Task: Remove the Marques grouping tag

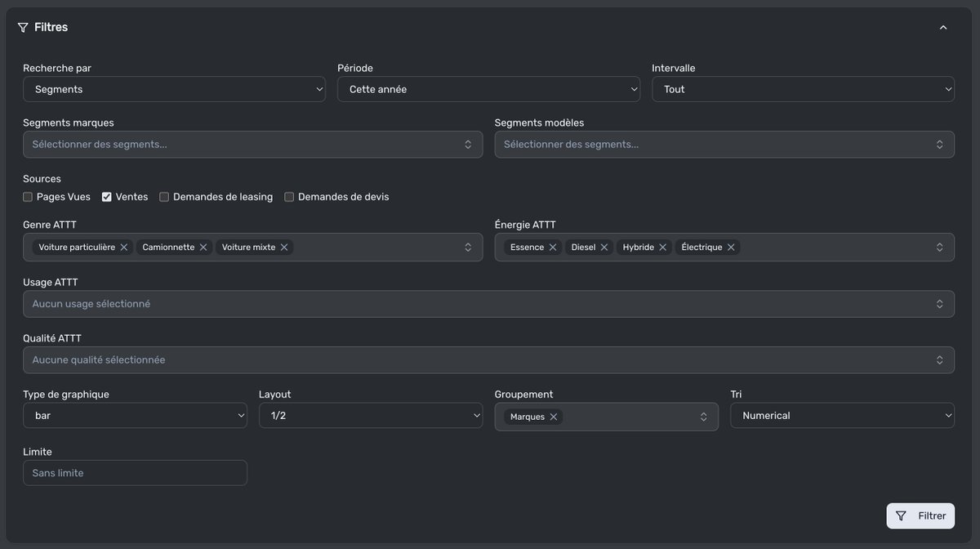Action: 554,417
